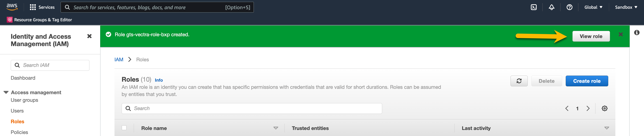The height and width of the screenshot is (136, 644).
Task: Click the Services grid icon
Action: click(33, 7)
